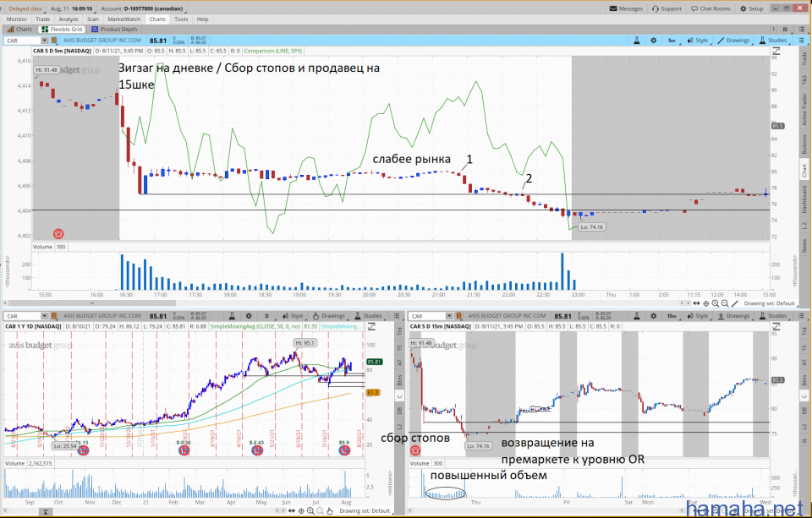812x518 pixels.
Task: Click the orange symbol-link icon on daily chart
Action: coord(54,316)
